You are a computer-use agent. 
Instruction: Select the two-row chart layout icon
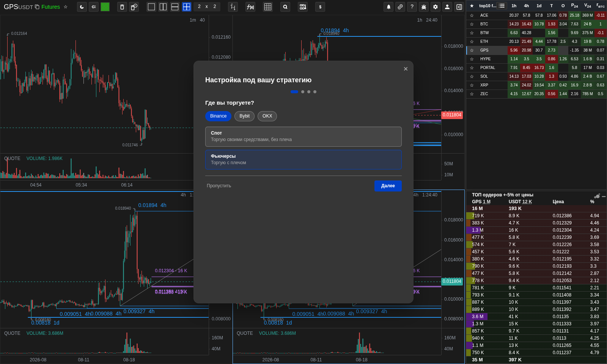175,7
